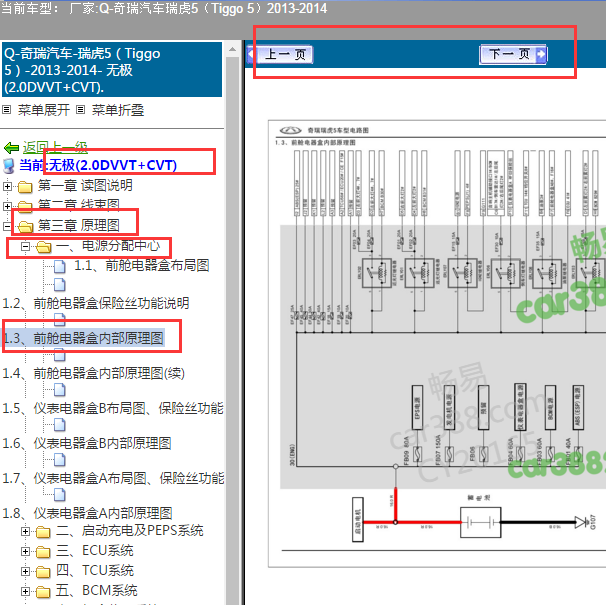The height and width of the screenshot is (605, 606).
Task: Select current model 无极(2.0DVVT+CVT) label
Action: [x=113, y=165]
